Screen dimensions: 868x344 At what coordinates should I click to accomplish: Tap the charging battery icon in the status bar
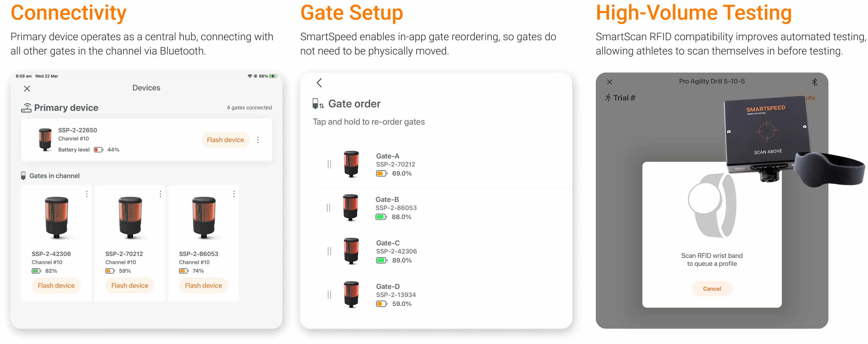(x=273, y=76)
